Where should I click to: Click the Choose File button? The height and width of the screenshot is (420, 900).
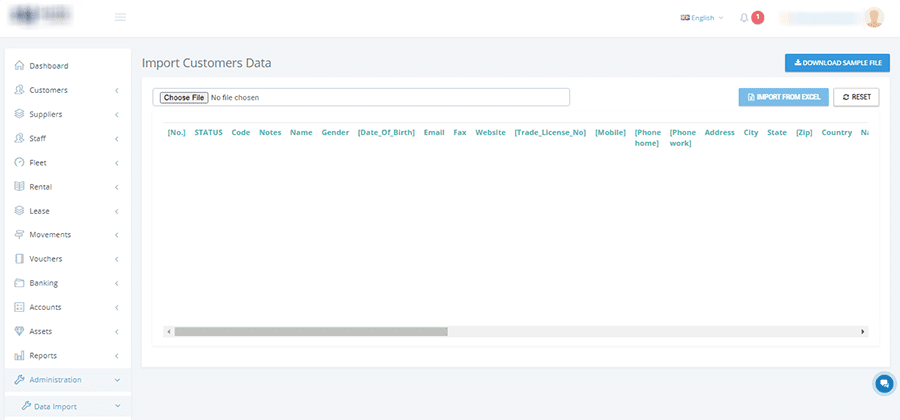tap(184, 98)
